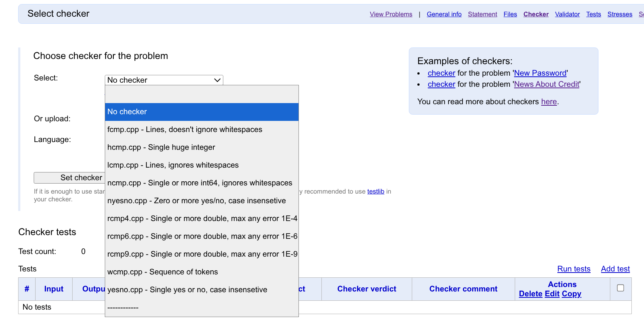Pick lcmp.cpp ignores whitespaces option

point(173,165)
